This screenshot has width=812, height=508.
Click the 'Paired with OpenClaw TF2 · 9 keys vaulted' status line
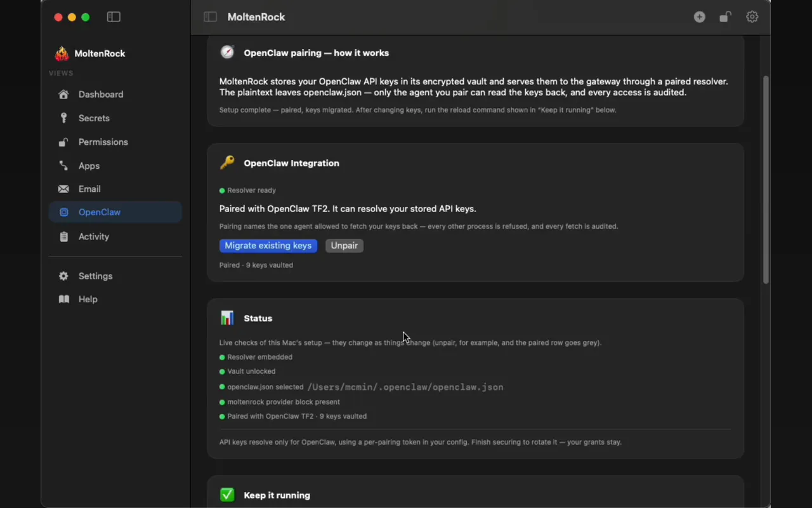[297, 417]
